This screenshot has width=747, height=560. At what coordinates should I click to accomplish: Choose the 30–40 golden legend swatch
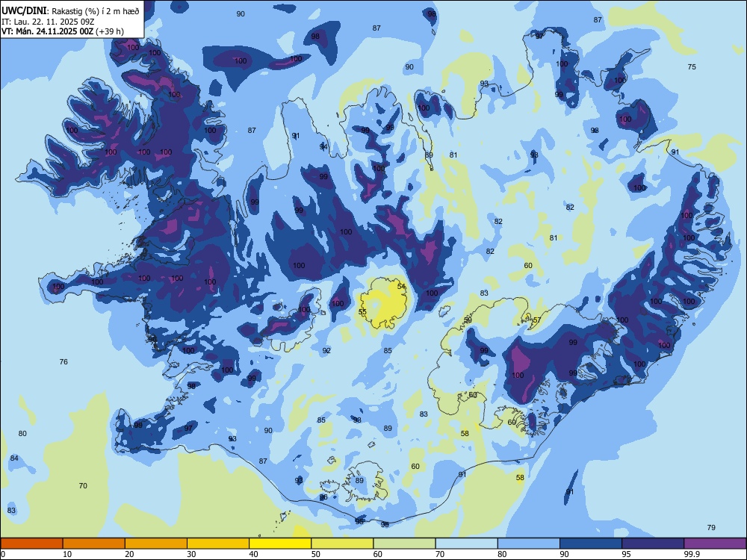click(218, 544)
